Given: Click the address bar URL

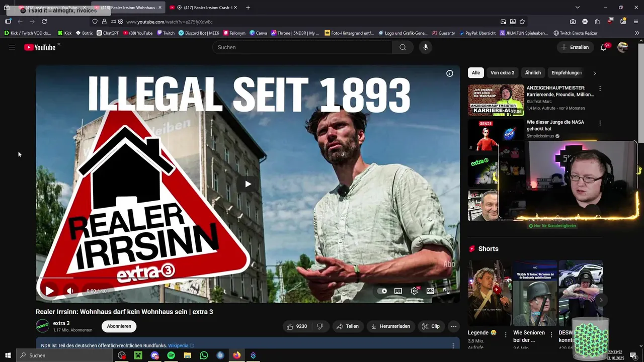Looking at the screenshot, I should tap(170, 22).
